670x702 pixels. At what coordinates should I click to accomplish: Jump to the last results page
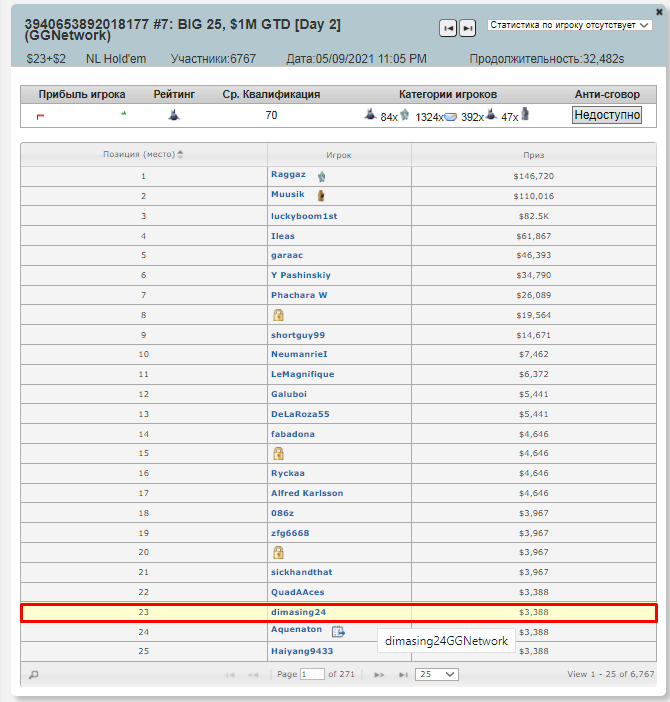click(402, 675)
